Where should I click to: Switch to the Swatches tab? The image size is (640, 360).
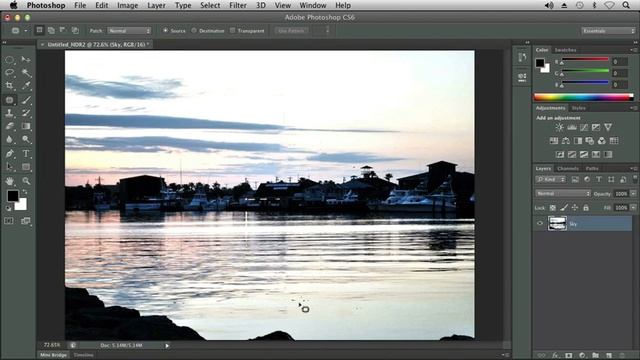(565, 50)
